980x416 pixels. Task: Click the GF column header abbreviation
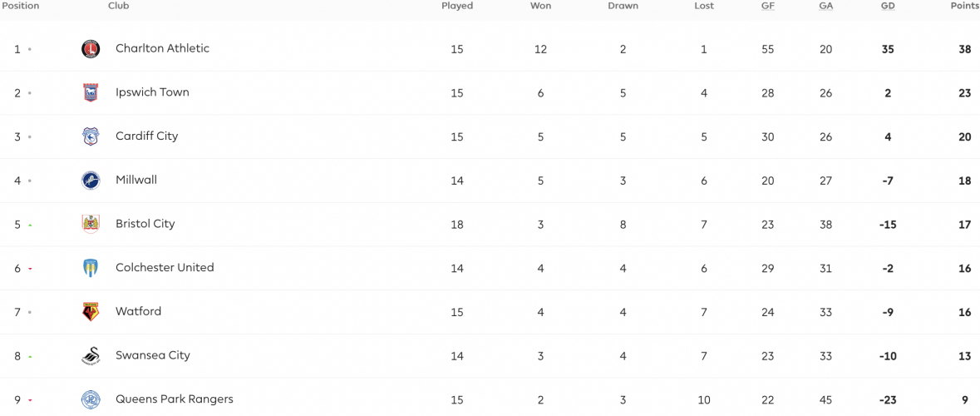(767, 6)
